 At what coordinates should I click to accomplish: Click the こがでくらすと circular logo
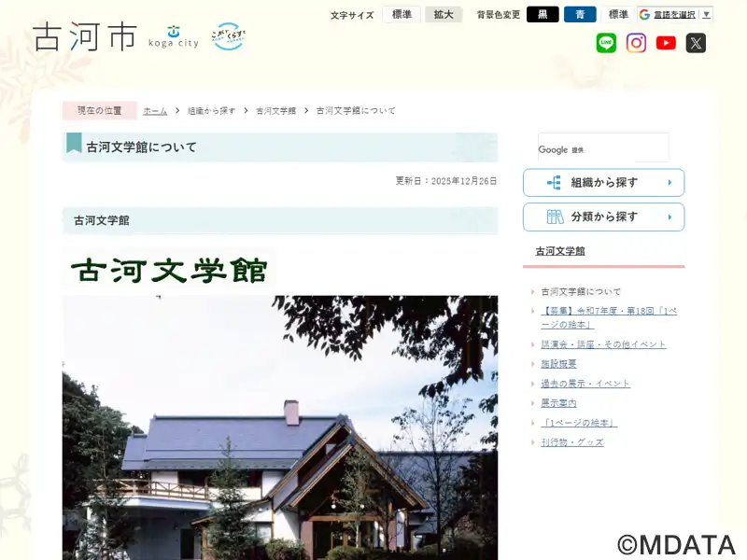click(228, 36)
